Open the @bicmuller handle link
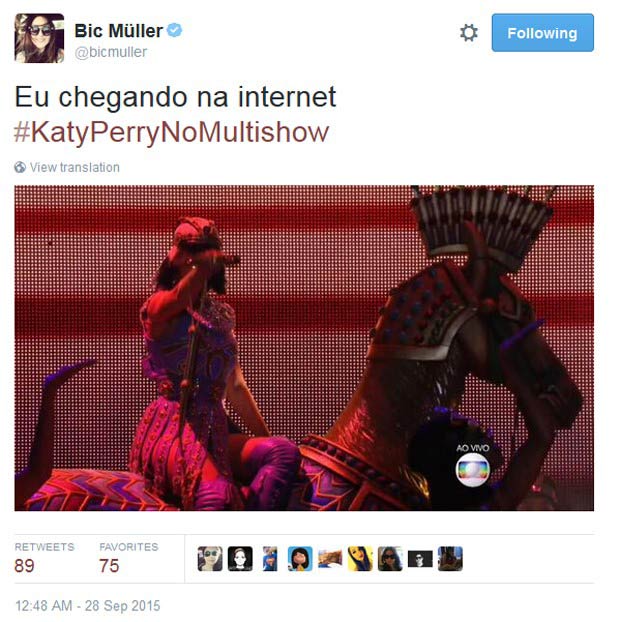The height and width of the screenshot is (622, 620). 111,52
